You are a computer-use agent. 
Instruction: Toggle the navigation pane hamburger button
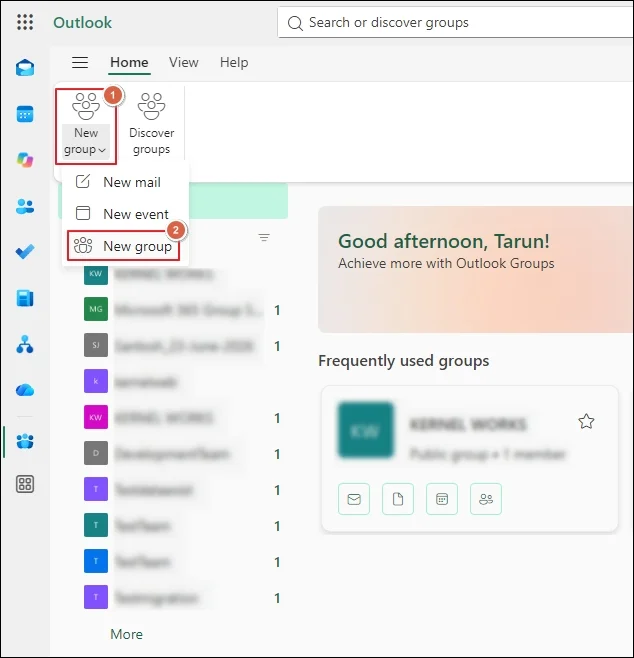(x=80, y=63)
